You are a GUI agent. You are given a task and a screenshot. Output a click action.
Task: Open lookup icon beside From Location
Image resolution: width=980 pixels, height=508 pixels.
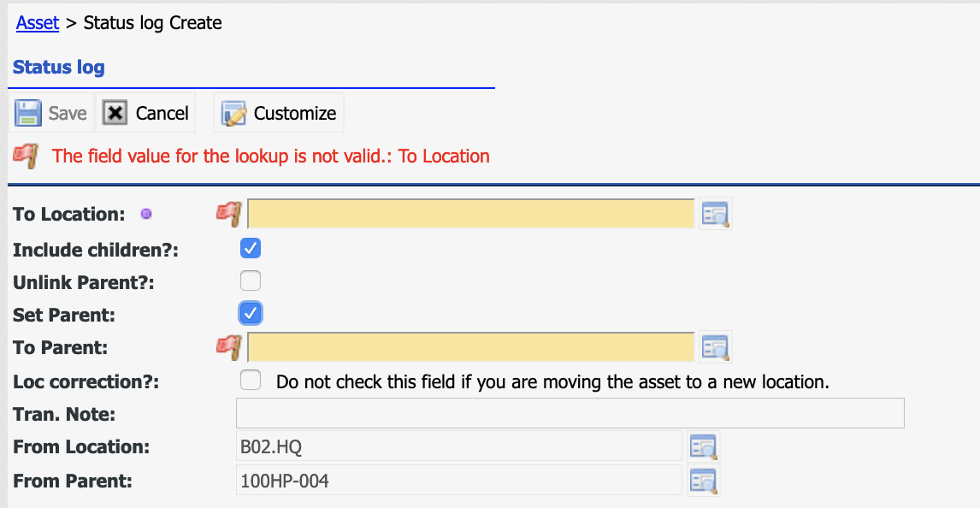pos(703,447)
